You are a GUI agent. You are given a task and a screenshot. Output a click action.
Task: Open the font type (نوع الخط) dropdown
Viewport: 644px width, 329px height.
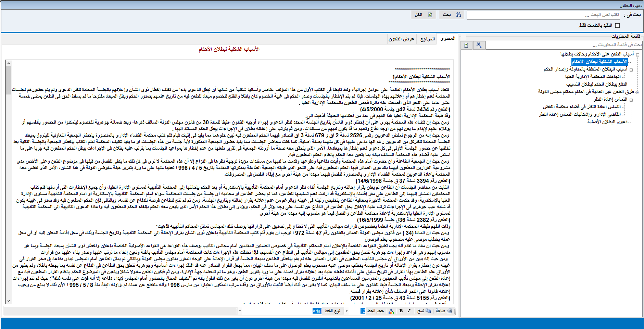click(x=240, y=311)
